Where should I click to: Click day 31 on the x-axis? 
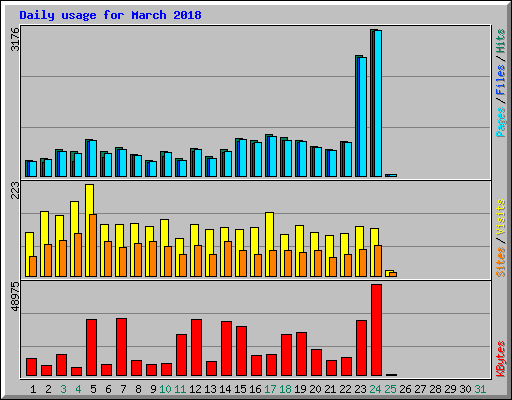[480, 389]
